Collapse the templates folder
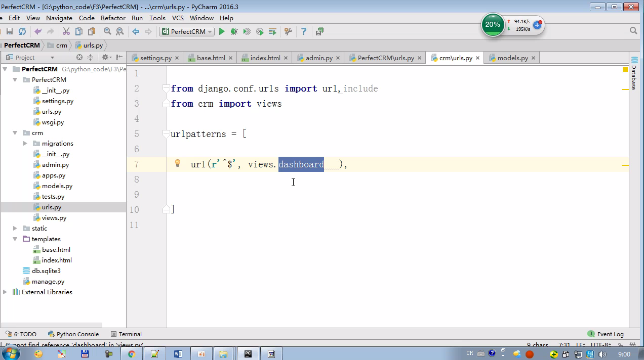 (x=15, y=239)
